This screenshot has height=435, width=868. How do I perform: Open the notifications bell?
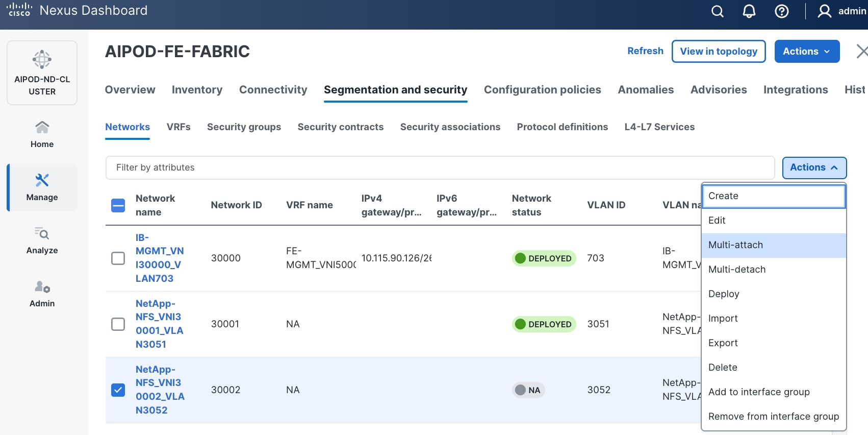749,11
